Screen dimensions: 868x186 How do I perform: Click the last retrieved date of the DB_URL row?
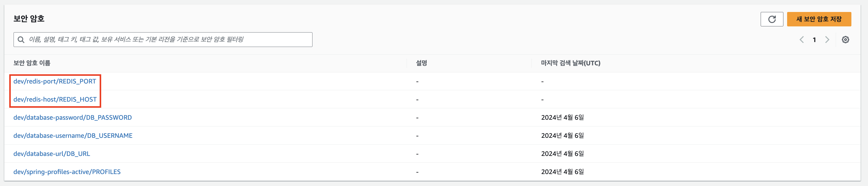pos(562,154)
